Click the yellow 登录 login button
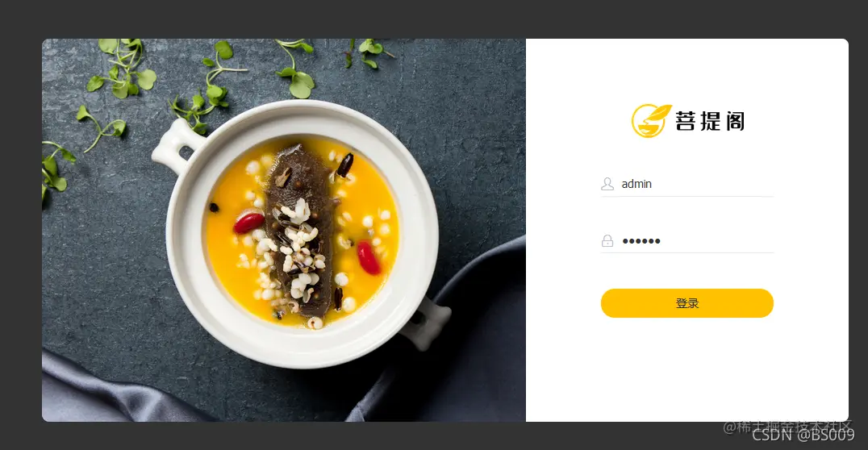This screenshot has height=450, width=868. coord(687,303)
